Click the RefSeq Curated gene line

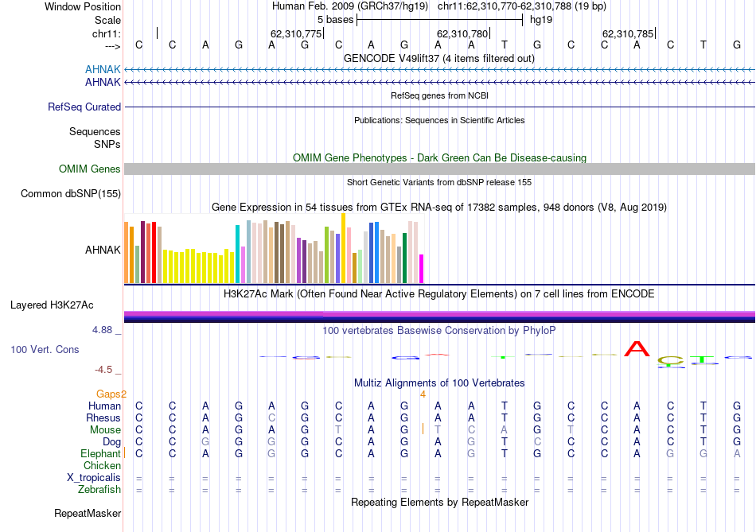coord(439,107)
